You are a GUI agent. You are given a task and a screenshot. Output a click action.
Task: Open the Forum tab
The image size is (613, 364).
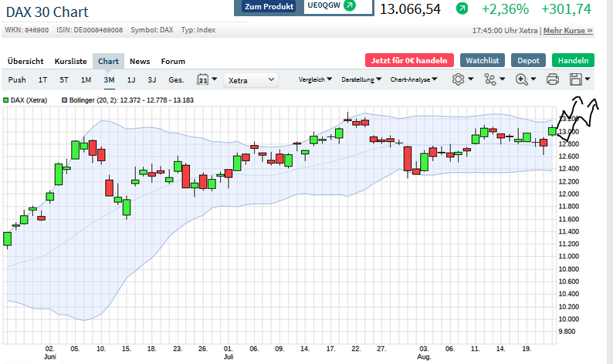click(x=173, y=61)
